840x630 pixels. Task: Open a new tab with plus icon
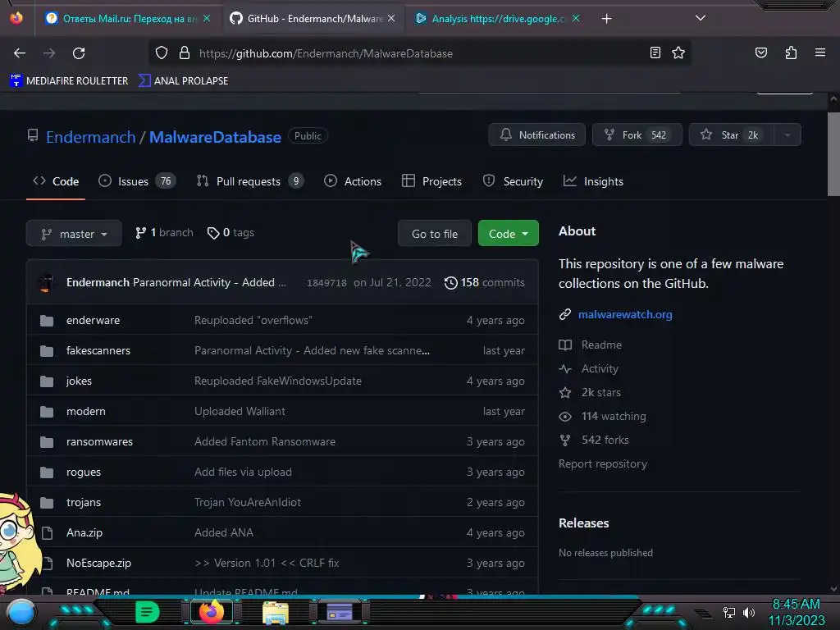click(x=606, y=19)
